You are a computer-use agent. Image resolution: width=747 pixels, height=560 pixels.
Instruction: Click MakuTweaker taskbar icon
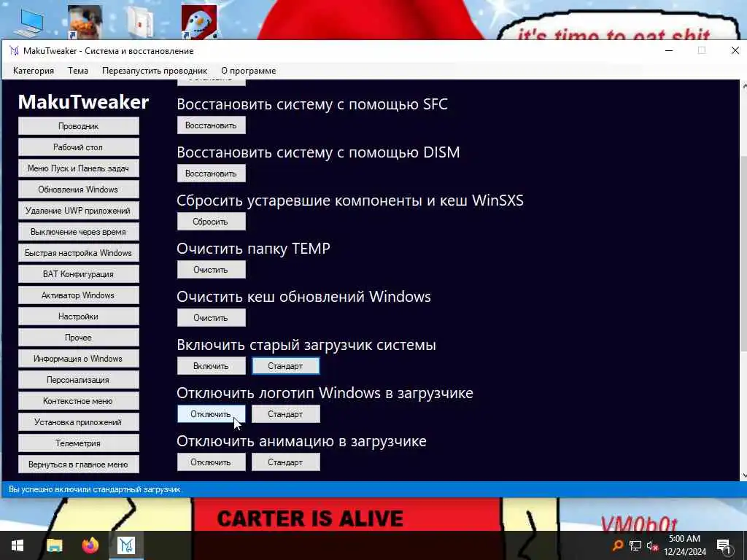point(126,545)
